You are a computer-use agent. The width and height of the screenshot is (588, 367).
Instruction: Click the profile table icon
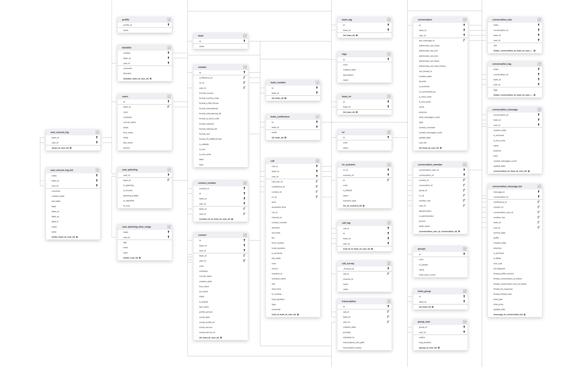[x=168, y=19]
